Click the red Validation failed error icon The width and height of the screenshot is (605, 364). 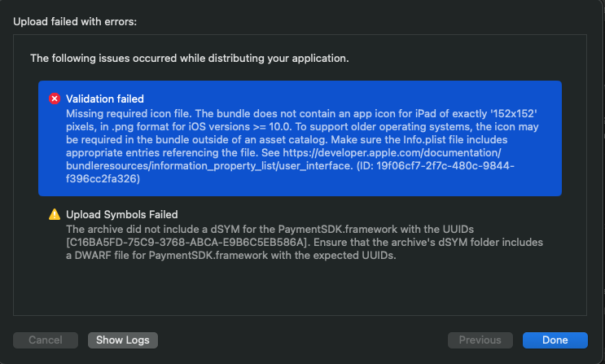coord(55,99)
